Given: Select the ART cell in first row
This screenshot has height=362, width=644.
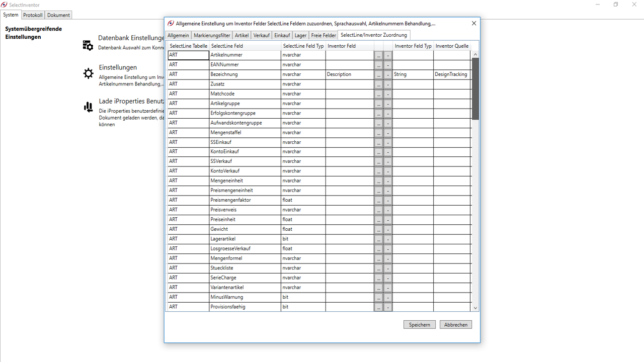Looking at the screenshot, I should (x=188, y=55).
